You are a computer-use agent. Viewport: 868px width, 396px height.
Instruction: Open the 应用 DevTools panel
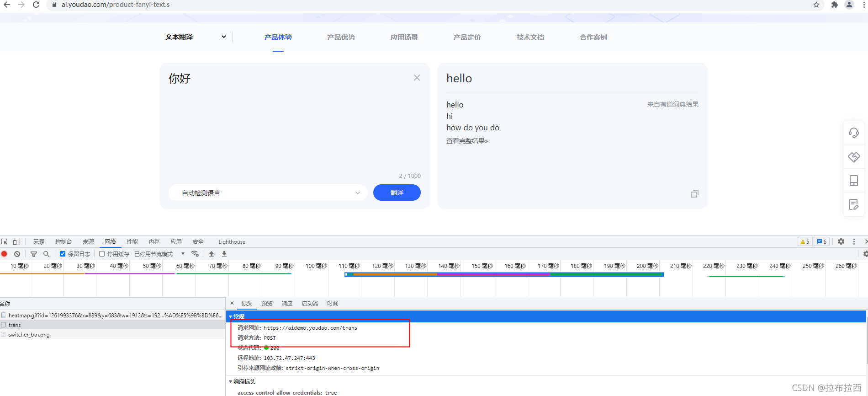point(176,242)
